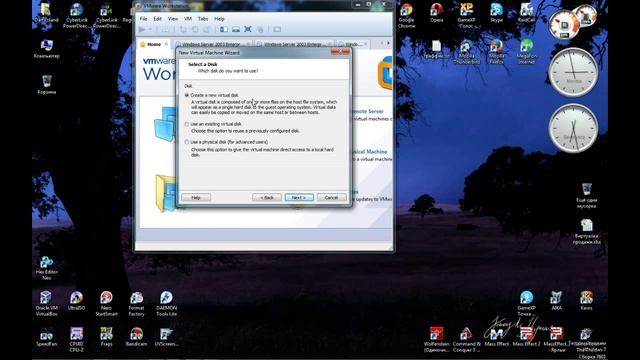Viewport: 640px width, 360px height.
Task: Open the Wolfenstein desktop shortcut
Action: pyautogui.click(x=436, y=340)
